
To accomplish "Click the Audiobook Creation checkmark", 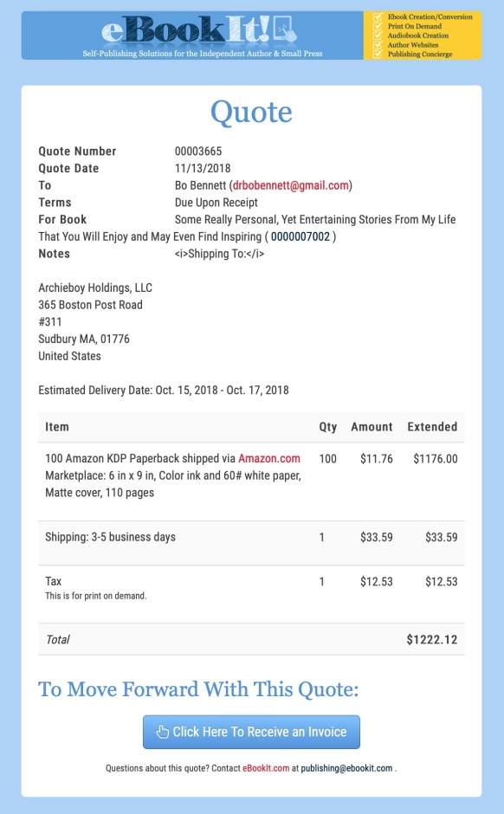I will point(378,36).
